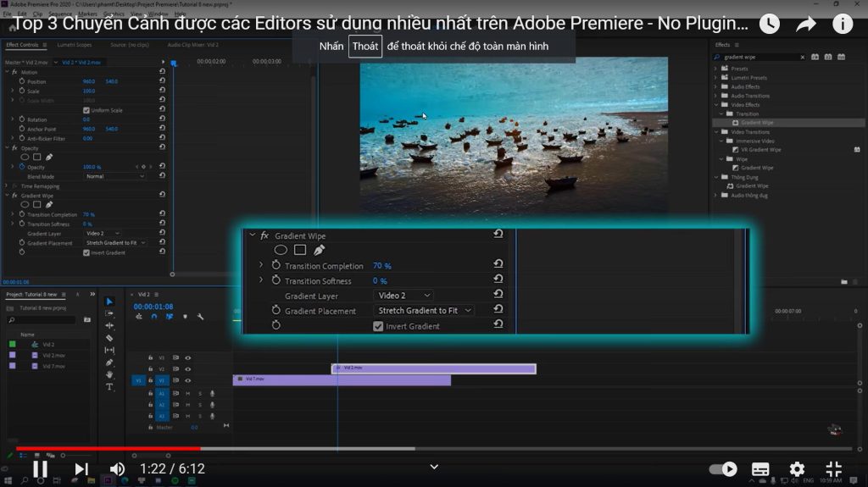Collapse the Motion effect section
This screenshot has height=487, width=868.
coord(7,72)
